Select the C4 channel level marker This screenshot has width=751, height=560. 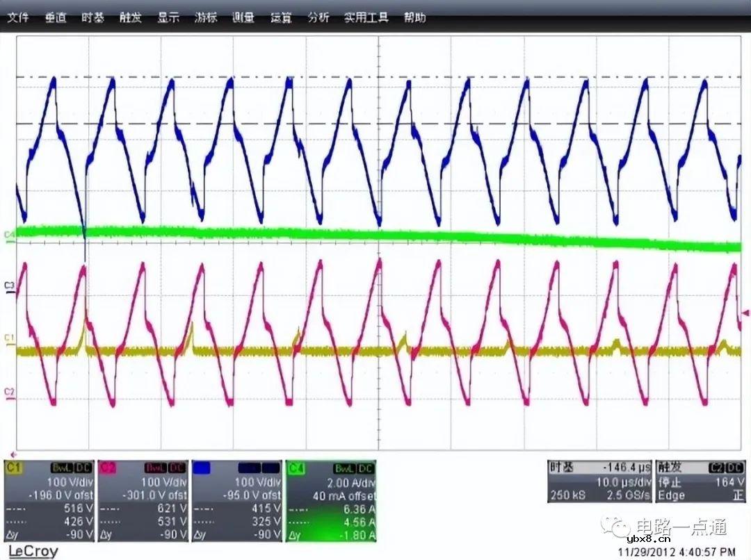(9, 236)
